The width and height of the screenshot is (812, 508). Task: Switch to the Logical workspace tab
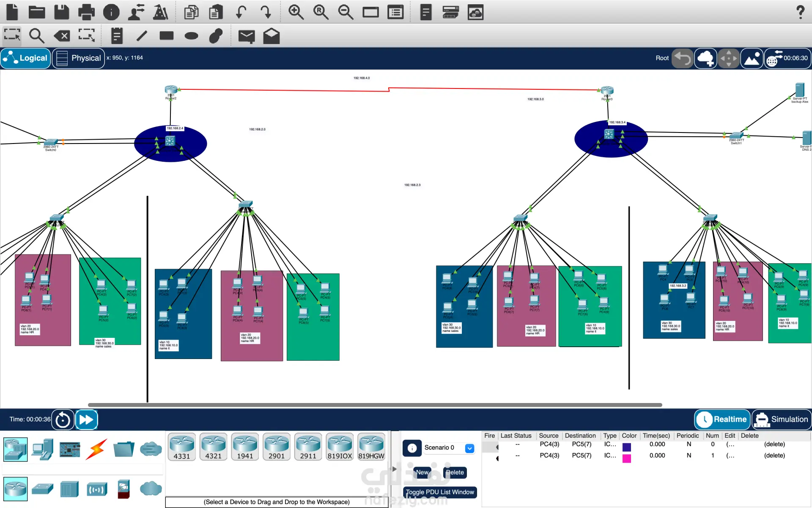click(26, 58)
